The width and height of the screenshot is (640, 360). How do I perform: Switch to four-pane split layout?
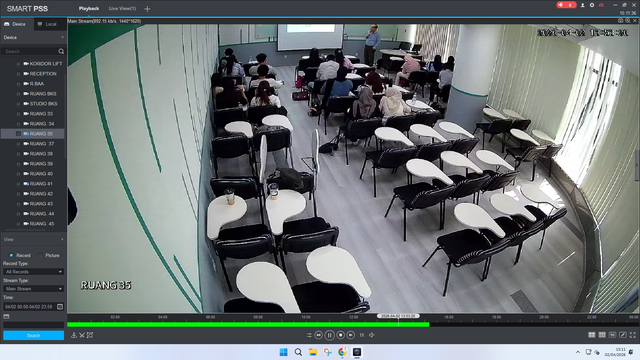[x=592, y=335]
